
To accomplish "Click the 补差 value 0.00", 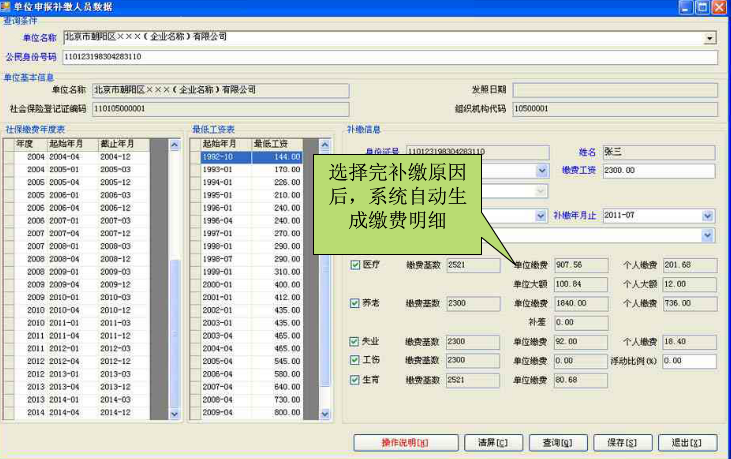I will 581,323.
